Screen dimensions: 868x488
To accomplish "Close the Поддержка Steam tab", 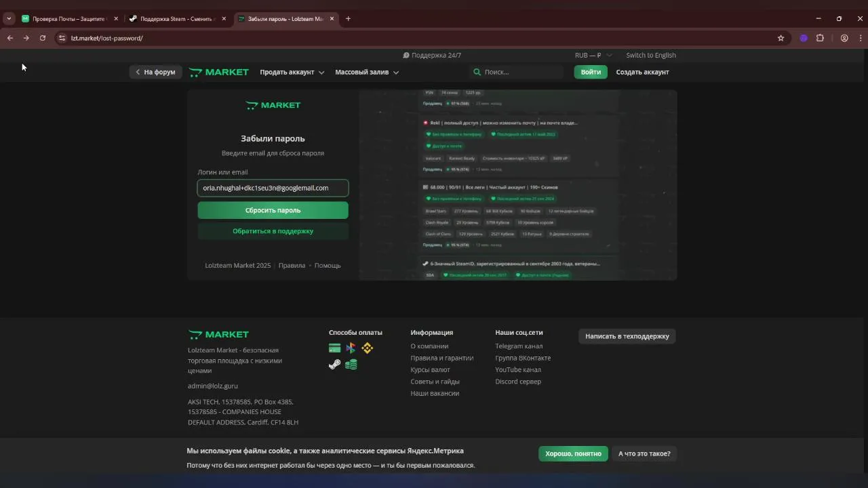I will 224,18.
